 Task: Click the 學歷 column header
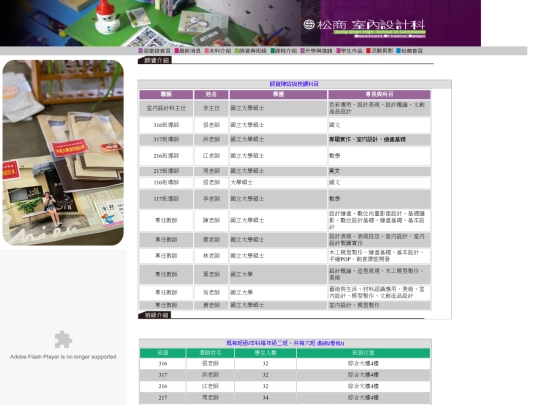(x=278, y=94)
